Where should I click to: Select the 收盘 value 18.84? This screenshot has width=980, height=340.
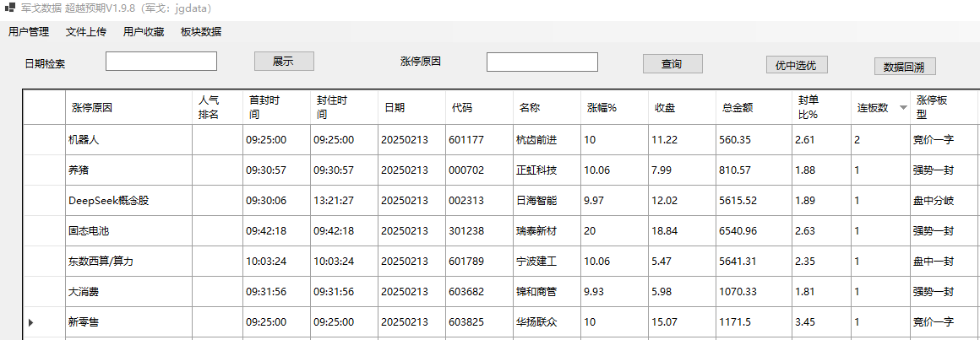click(681, 231)
